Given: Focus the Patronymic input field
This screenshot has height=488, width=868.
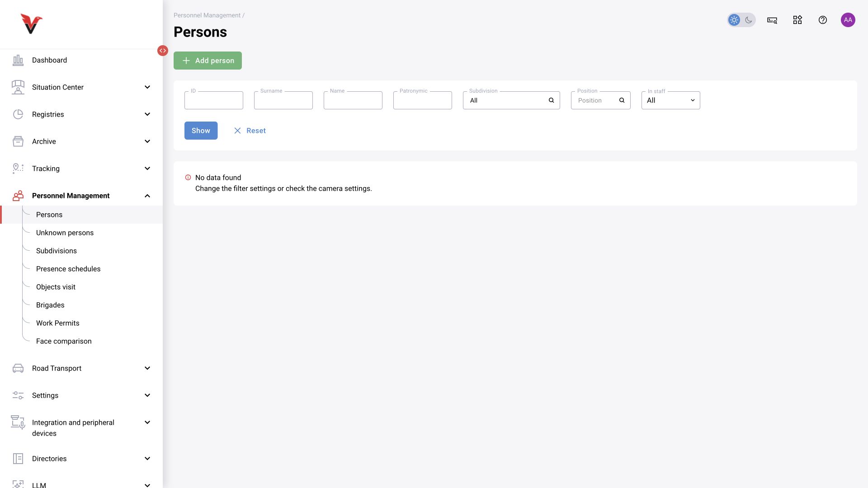Looking at the screenshot, I should click(423, 100).
